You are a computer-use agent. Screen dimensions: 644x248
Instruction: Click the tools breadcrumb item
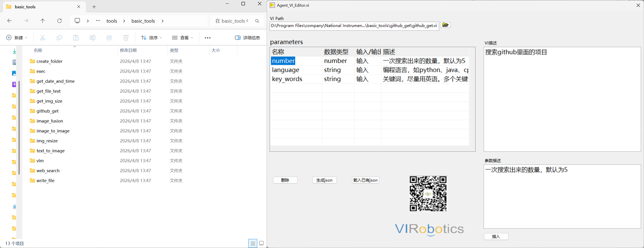click(111, 21)
